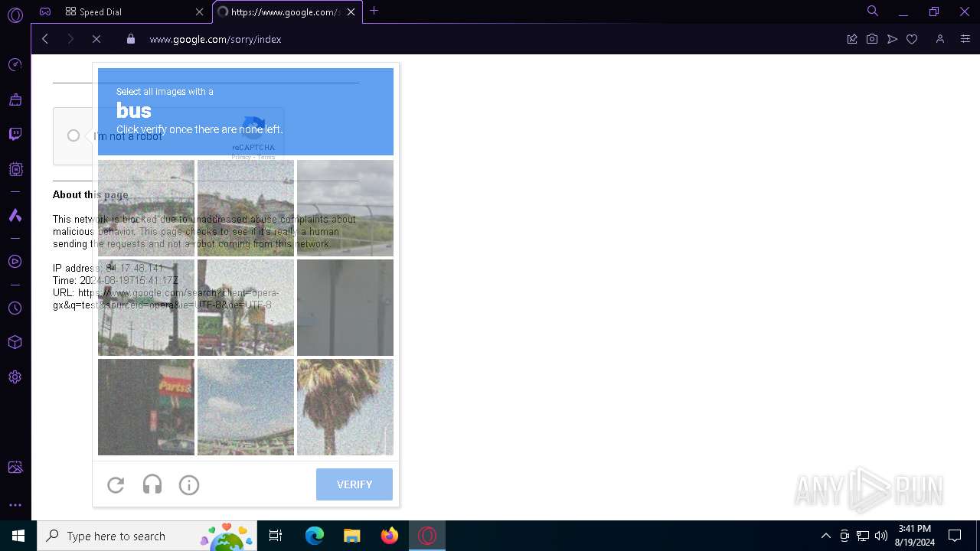Screen dimensions: 980x551
Task: Open network tray icon
Action: (863, 536)
